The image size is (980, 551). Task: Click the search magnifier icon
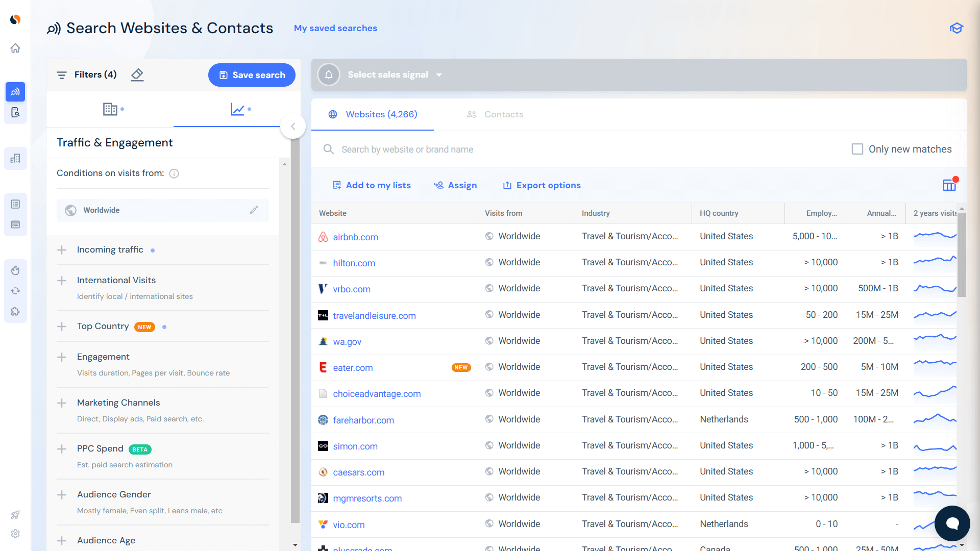coord(329,149)
